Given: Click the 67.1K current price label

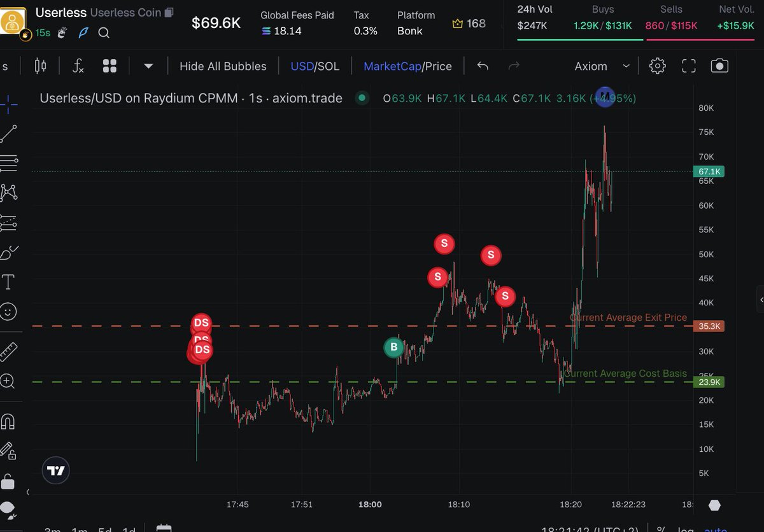Looking at the screenshot, I should pos(709,172).
